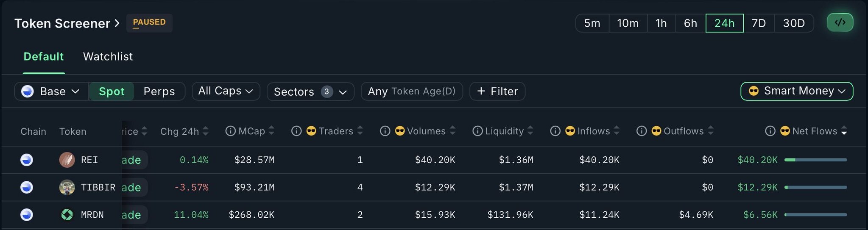Open the Base chain dropdown
Image resolution: width=868 pixels, height=230 pixels.
point(51,91)
